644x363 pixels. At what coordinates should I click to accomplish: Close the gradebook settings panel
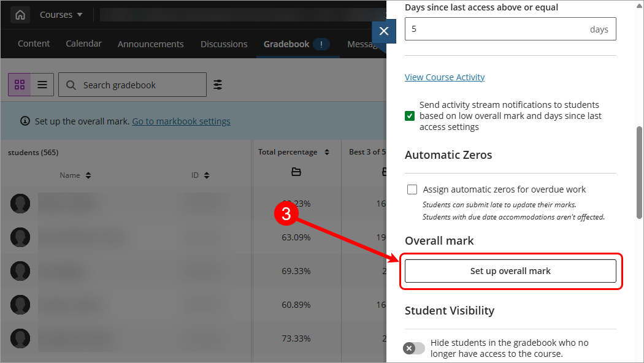pyautogui.click(x=383, y=31)
